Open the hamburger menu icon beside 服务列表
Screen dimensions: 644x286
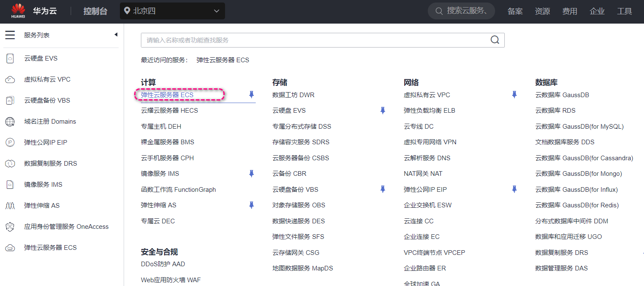[x=10, y=35]
